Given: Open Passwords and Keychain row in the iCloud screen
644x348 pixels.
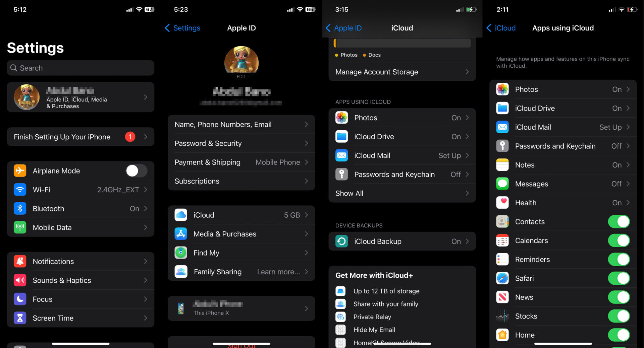Looking at the screenshot, I should click(x=402, y=174).
